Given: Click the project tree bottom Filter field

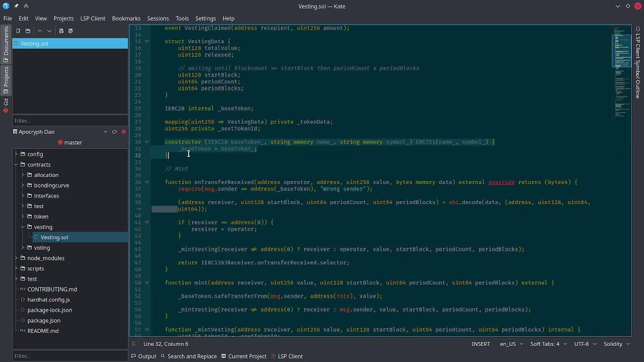Looking at the screenshot, I should (70, 356).
